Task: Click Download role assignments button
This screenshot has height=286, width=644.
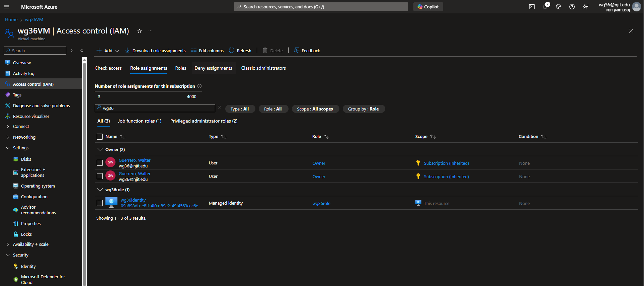Action: click(155, 51)
